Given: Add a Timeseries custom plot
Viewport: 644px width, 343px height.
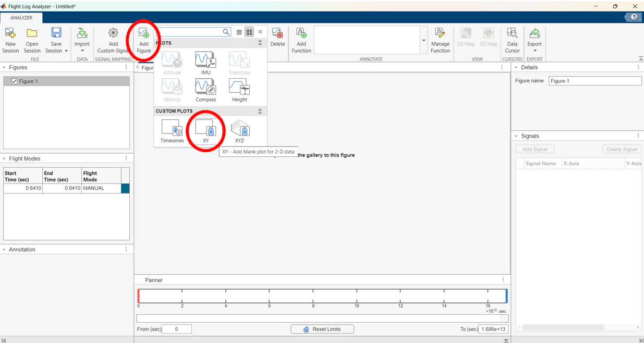Looking at the screenshot, I should pos(172,131).
